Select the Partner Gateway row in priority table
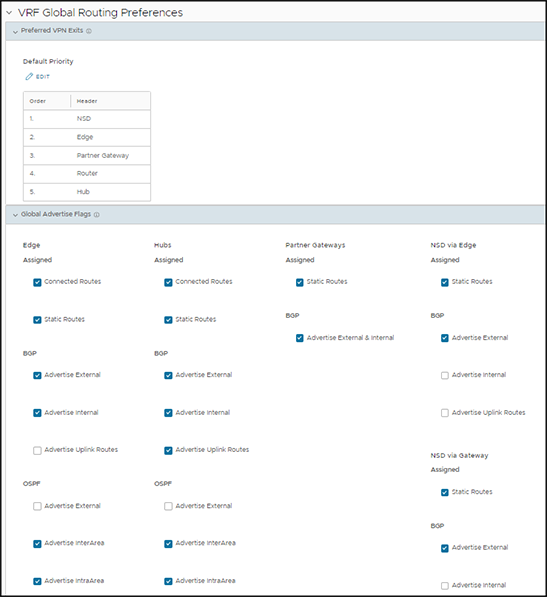The image size is (547, 597). tap(87, 155)
